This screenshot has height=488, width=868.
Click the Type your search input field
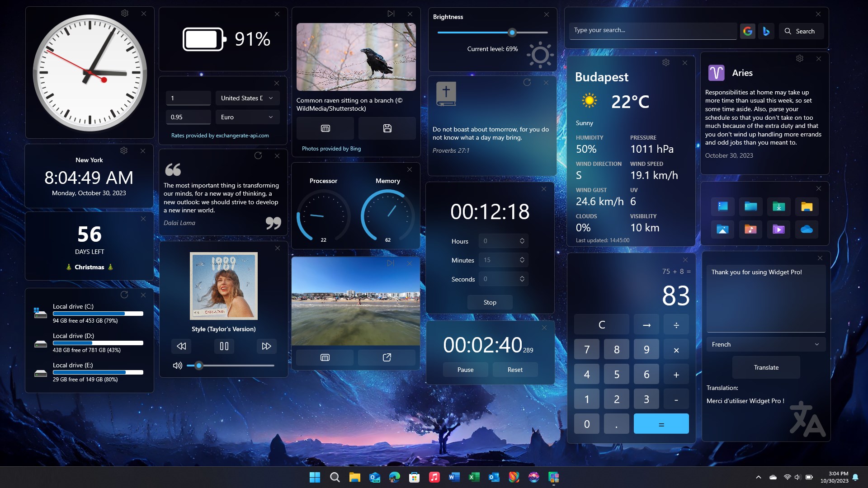click(652, 31)
